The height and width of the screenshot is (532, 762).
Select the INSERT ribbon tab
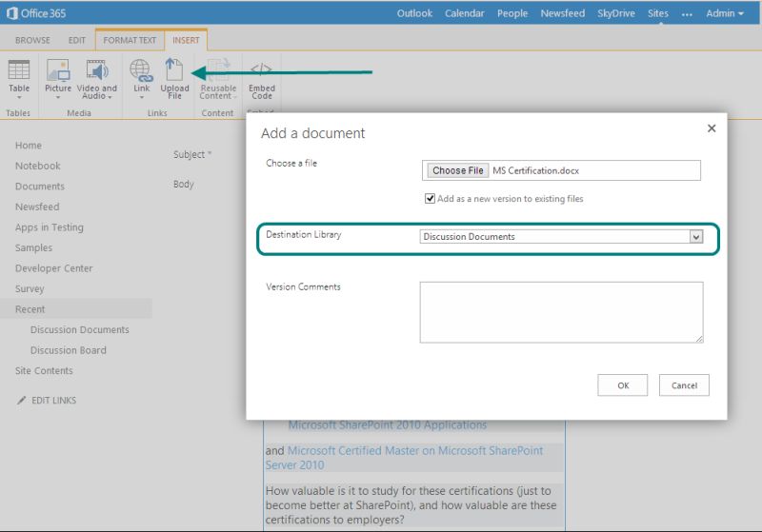point(186,40)
